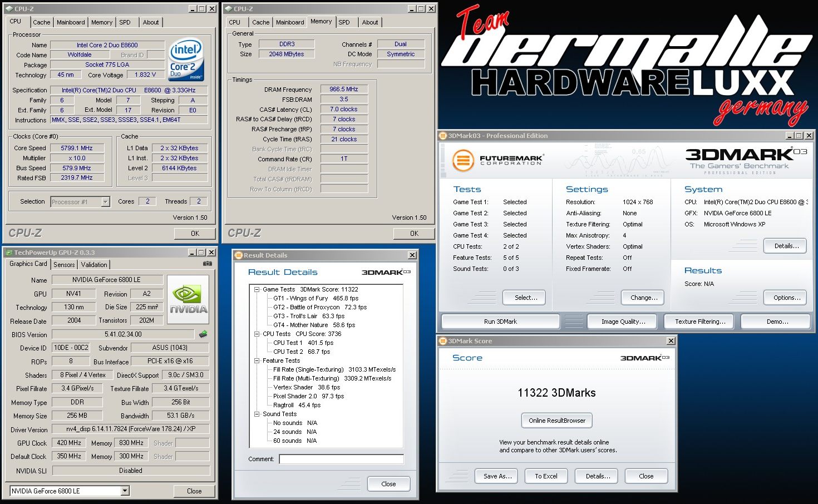Click the Texture Filtering button
The image size is (818, 504).
point(700,322)
